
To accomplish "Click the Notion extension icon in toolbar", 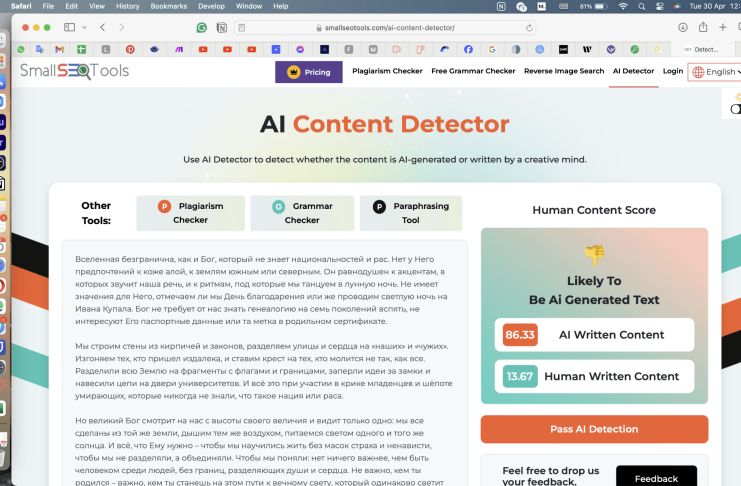I will coord(222,28).
